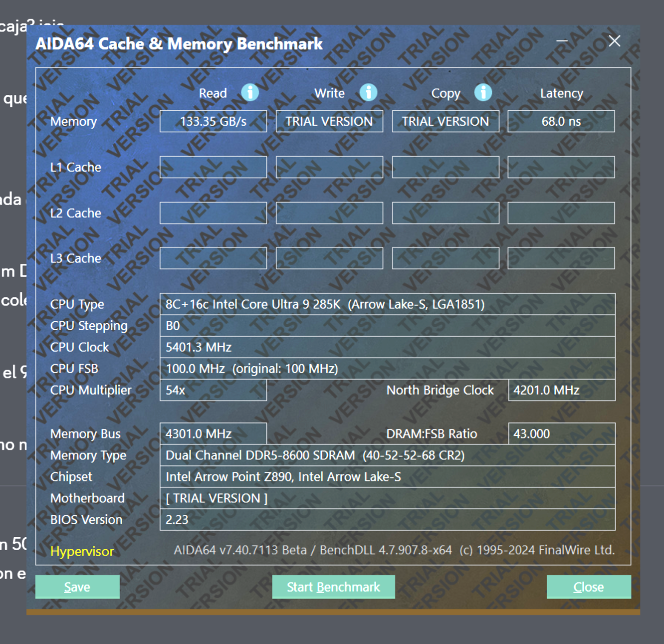Click the Memory Latency 68.0 ns field
This screenshot has height=644, width=664.
coord(561,121)
